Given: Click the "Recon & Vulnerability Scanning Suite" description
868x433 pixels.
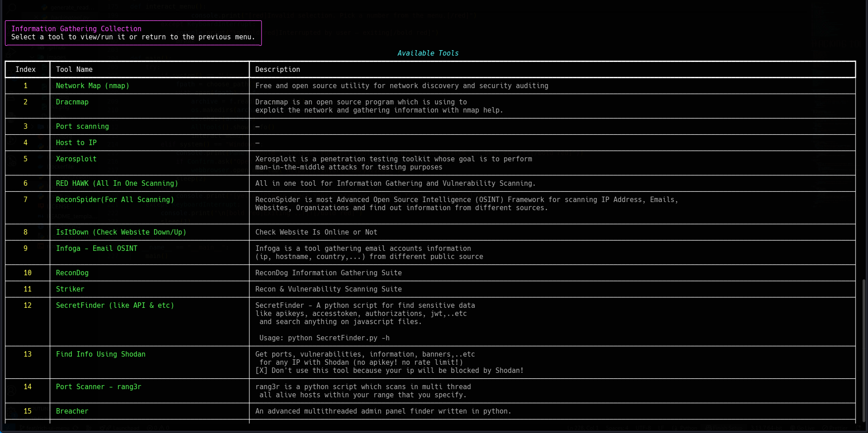Looking at the screenshot, I should [329, 289].
